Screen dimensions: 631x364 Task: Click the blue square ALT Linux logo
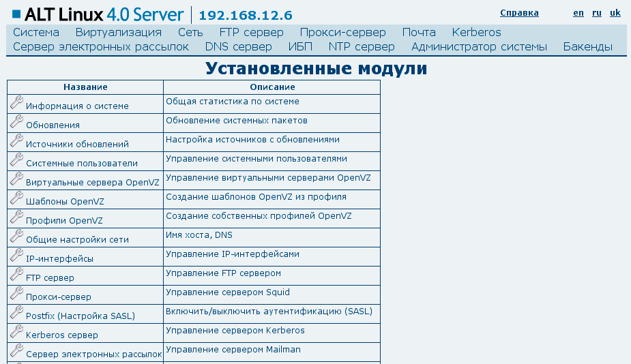click(16, 14)
